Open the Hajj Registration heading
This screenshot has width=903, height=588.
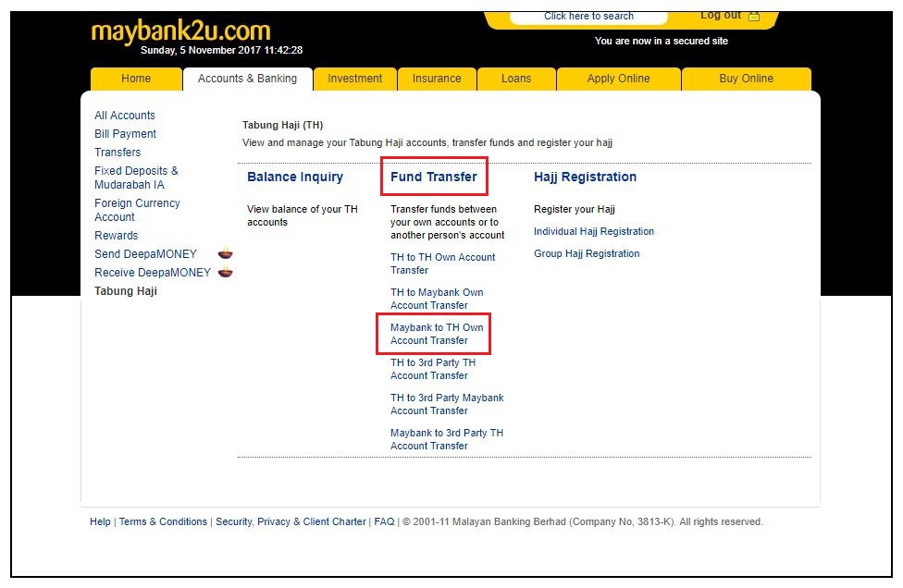point(585,177)
